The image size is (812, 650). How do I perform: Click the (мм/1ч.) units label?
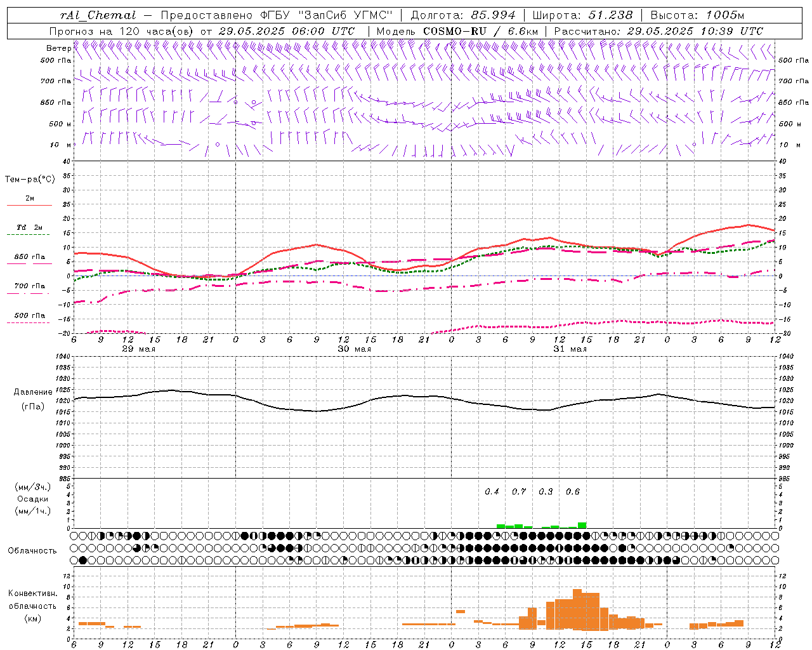tap(32, 511)
